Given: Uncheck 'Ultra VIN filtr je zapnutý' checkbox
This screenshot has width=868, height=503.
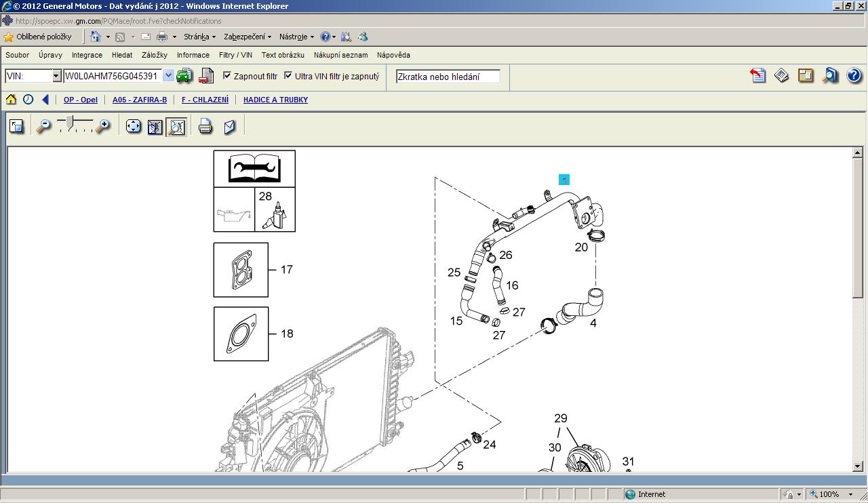Looking at the screenshot, I should point(288,76).
